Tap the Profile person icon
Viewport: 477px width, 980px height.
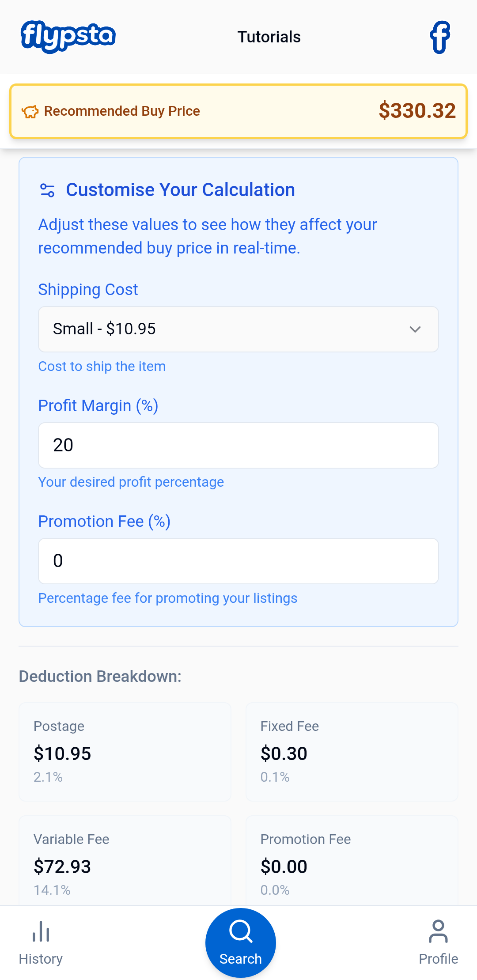(x=438, y=931)
